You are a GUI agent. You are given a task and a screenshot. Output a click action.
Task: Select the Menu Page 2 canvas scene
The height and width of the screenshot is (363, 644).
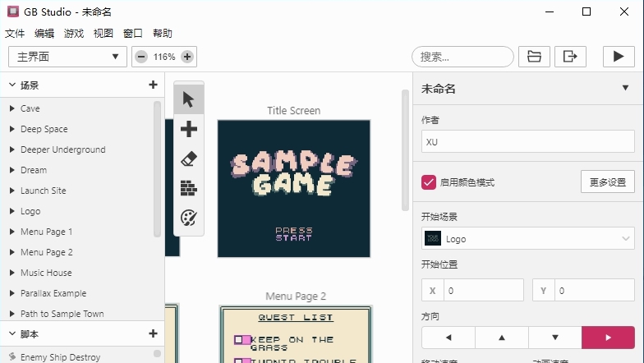click(296, 334)
